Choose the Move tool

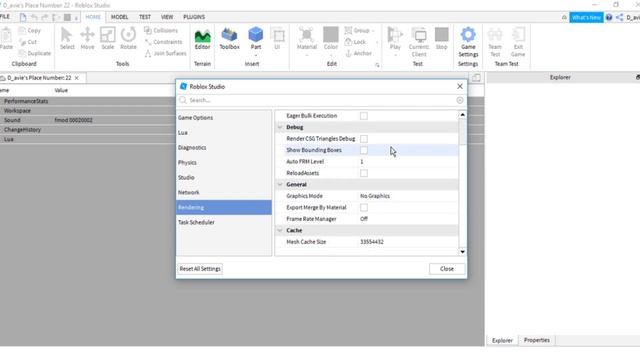87,38
